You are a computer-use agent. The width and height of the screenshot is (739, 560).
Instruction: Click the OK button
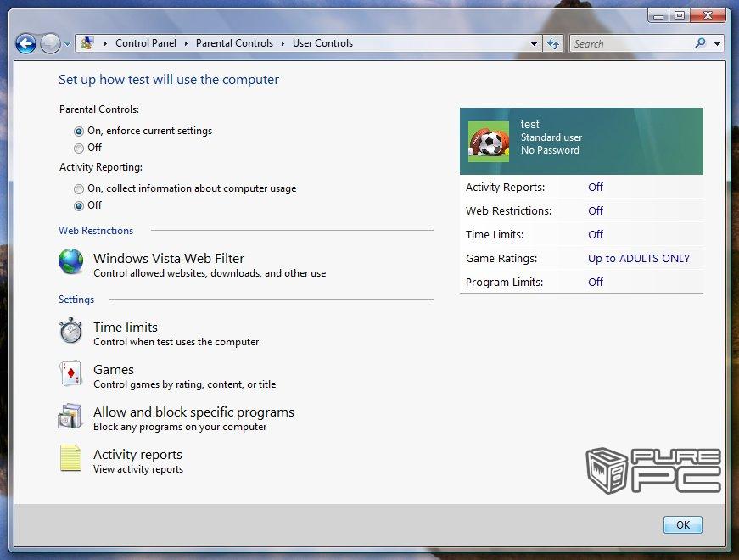coord(682,524)
